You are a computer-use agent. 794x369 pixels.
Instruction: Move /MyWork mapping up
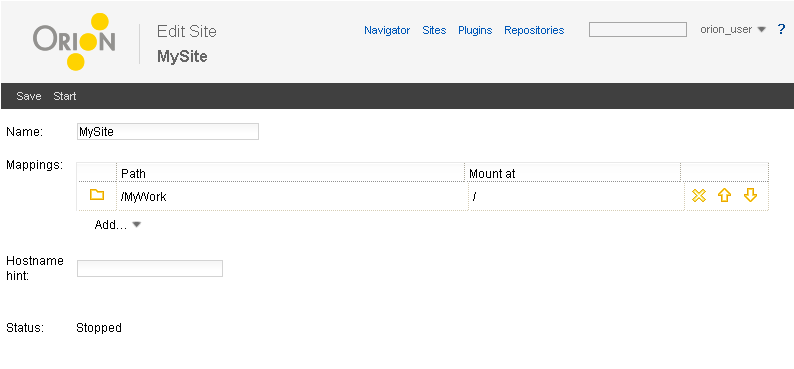click(725, 195)
